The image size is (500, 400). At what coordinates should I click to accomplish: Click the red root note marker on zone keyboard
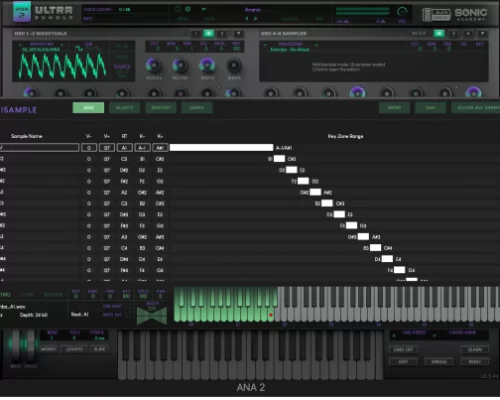click(271, 315)
